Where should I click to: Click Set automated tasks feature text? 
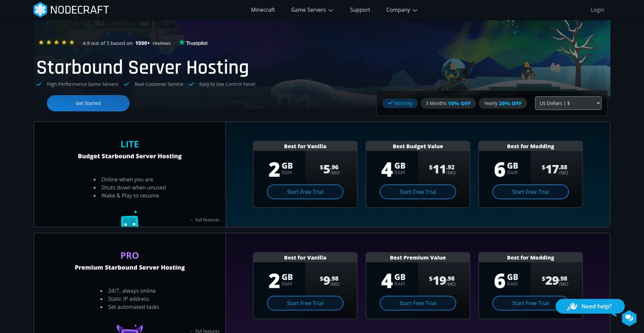[x=134, y=307]
